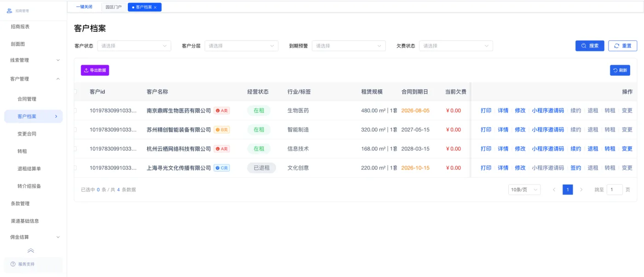Tick the checkbox for 杭州云栖网络科技有限公司 row
This screenshot has width=644, height=277.
[x=75, y=149]
